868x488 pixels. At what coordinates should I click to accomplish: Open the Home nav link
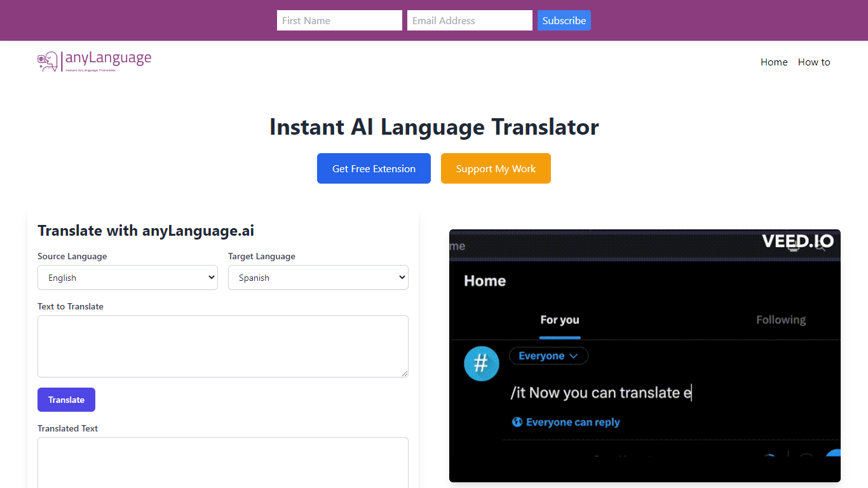click(774, 62)
